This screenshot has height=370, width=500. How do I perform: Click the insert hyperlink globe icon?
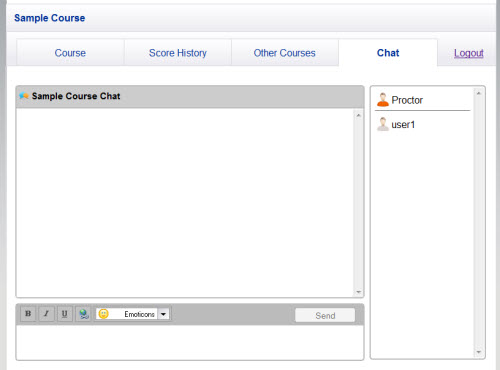point(83,314)
